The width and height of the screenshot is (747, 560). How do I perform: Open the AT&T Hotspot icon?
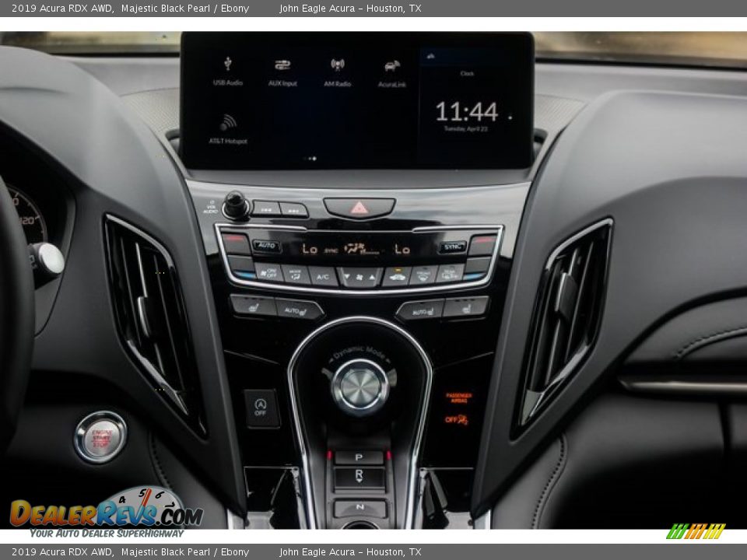tap(228, 126)
